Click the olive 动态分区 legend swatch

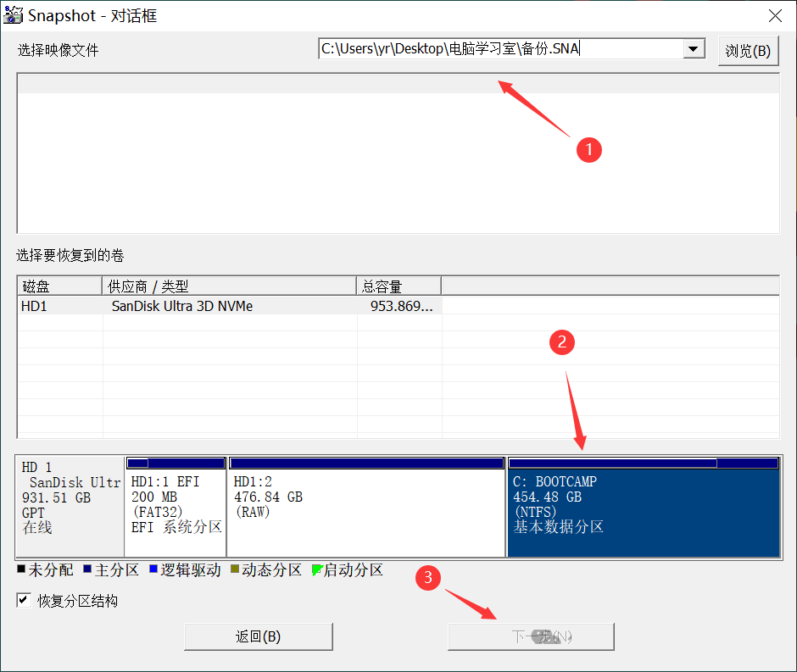(235, 570)
